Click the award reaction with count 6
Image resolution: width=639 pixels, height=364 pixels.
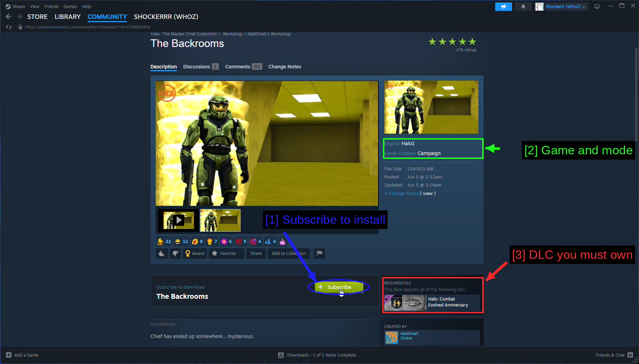click(226, 242)
